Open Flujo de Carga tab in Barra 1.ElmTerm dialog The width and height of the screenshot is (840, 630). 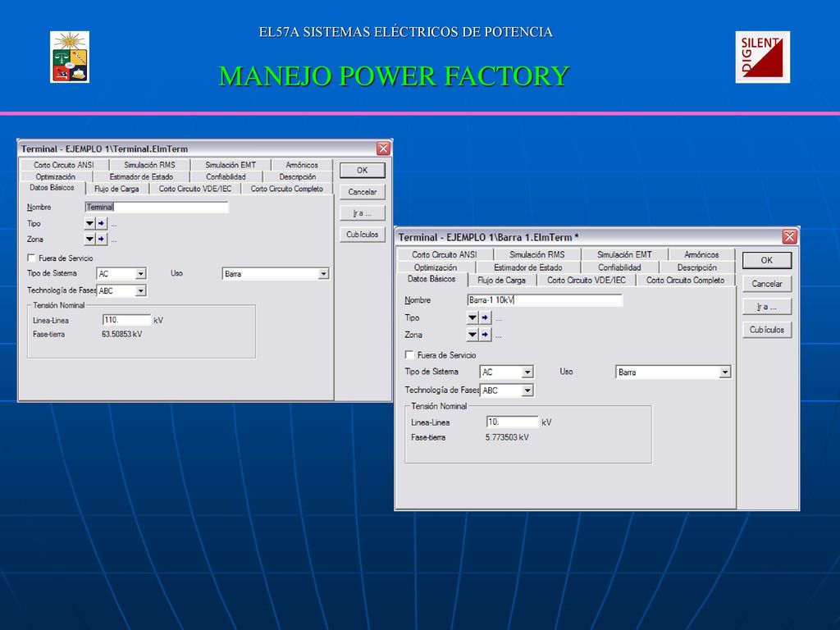pos(501,281)
